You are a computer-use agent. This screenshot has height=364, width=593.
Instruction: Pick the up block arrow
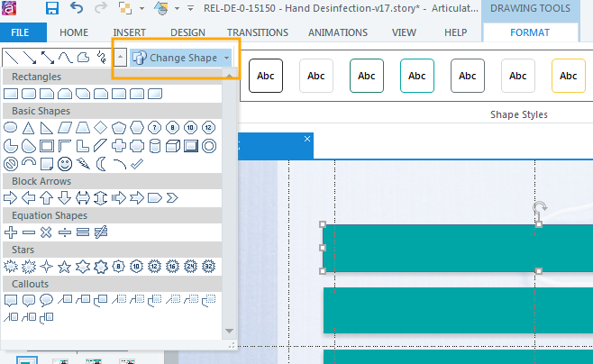click(46, 197)
